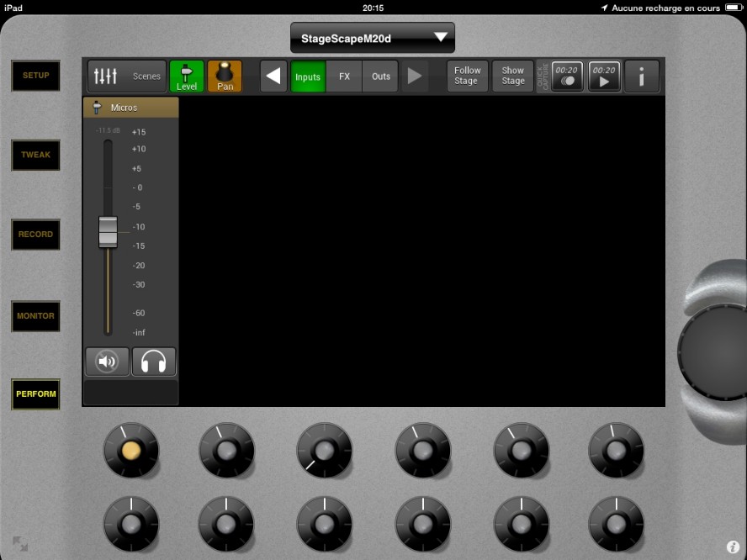Click the highlighted orange encoder knob
Viewport: 747px width, 560px height.
pyautogui.click(x=130, y=451)
